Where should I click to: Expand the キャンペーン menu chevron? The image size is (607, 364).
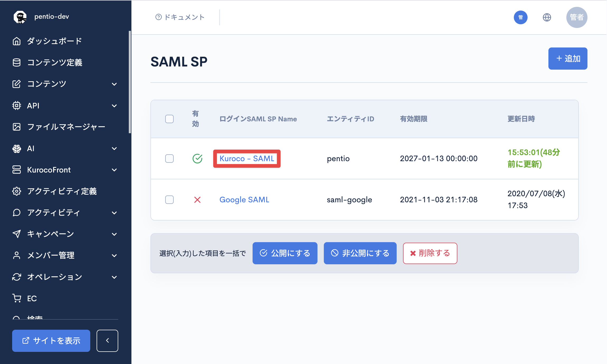point(114,234)
